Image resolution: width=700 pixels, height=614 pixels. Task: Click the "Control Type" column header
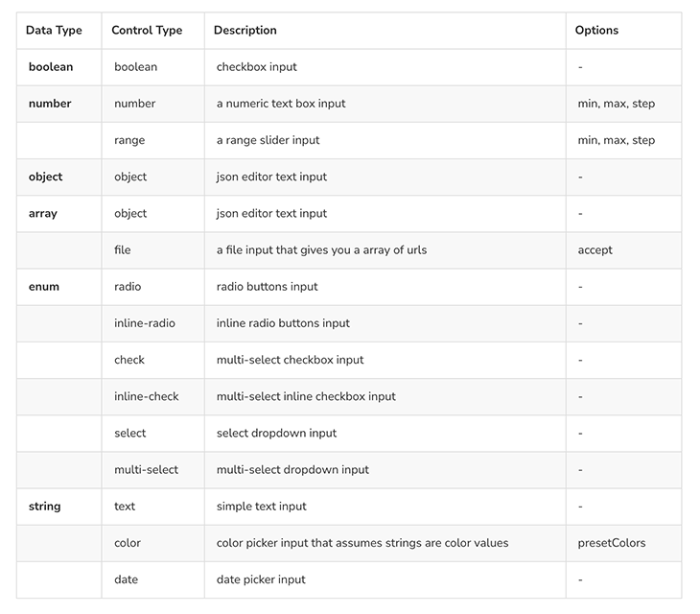coord(147,31)
